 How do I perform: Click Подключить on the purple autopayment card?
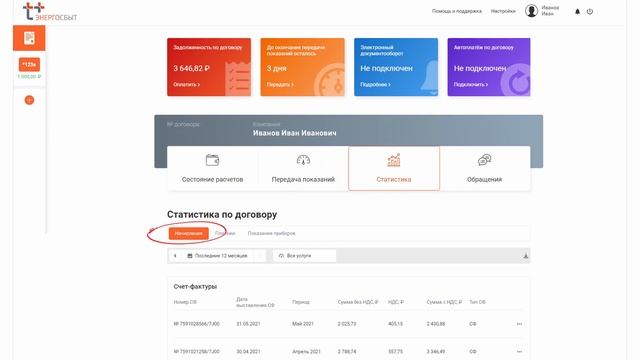(x=471, y=84)
